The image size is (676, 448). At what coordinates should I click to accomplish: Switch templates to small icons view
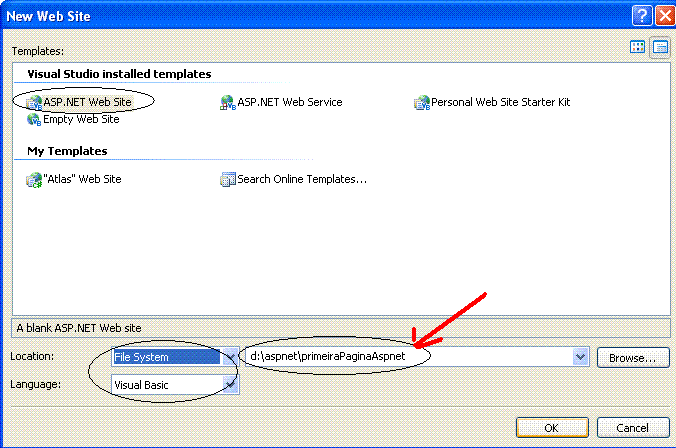[660, 47]
